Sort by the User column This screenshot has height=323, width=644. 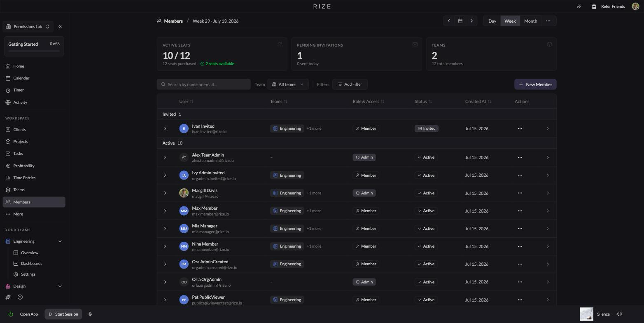click(186, 101)
